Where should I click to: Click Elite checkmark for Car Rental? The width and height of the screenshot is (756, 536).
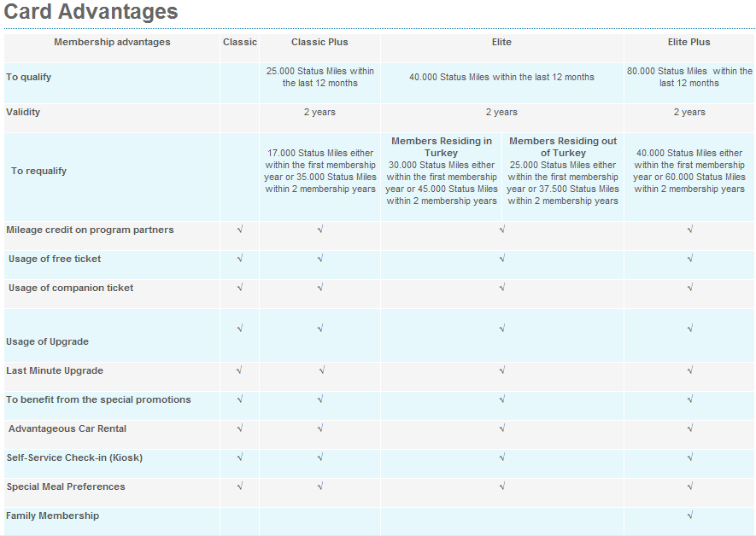tap(502, 428)
